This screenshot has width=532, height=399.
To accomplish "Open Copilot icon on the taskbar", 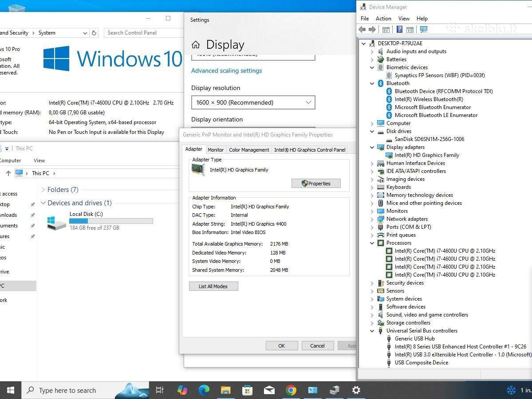I will (182, 390).
